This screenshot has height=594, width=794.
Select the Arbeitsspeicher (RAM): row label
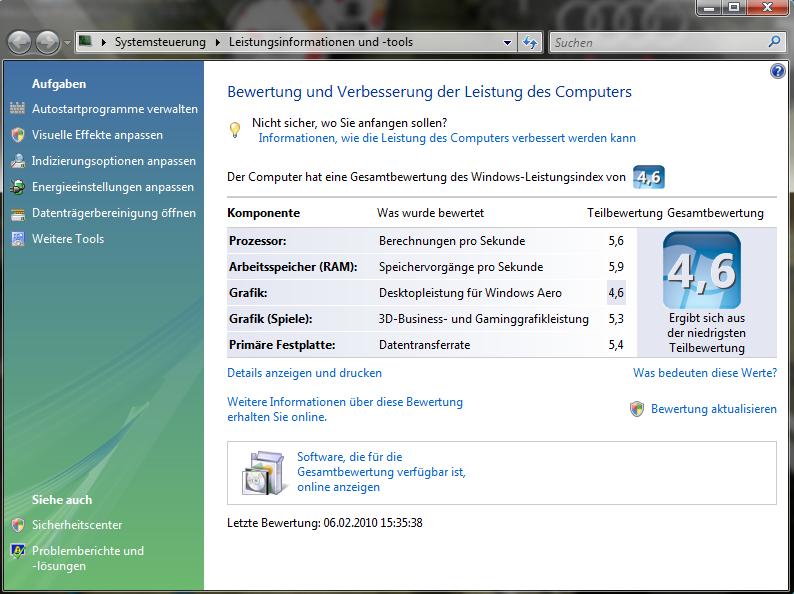coord(293,267)
